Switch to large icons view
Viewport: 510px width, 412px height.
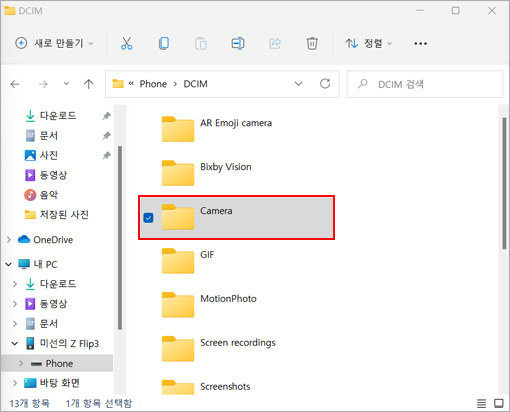click(499, 404)
